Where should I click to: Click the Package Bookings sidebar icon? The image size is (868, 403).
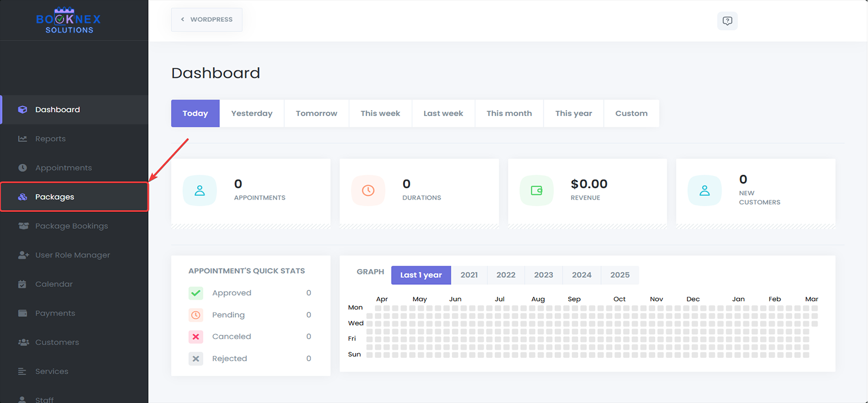[x=23, y=226]
